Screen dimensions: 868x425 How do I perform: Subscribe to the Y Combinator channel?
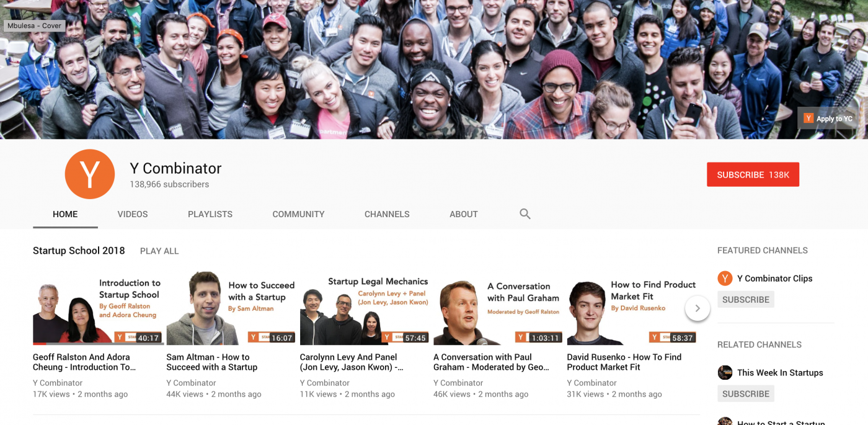[753, 174]
